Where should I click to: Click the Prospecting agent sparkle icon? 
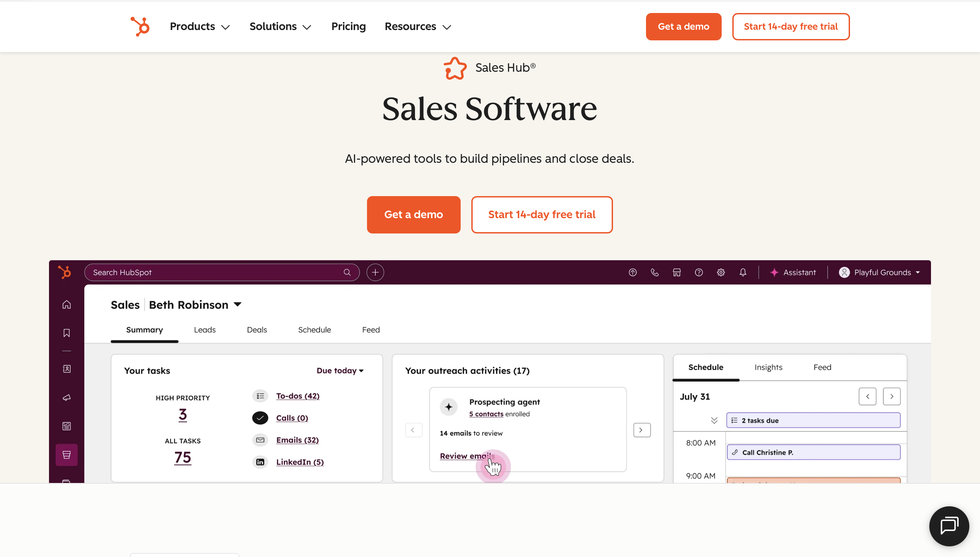click(449, 407)
